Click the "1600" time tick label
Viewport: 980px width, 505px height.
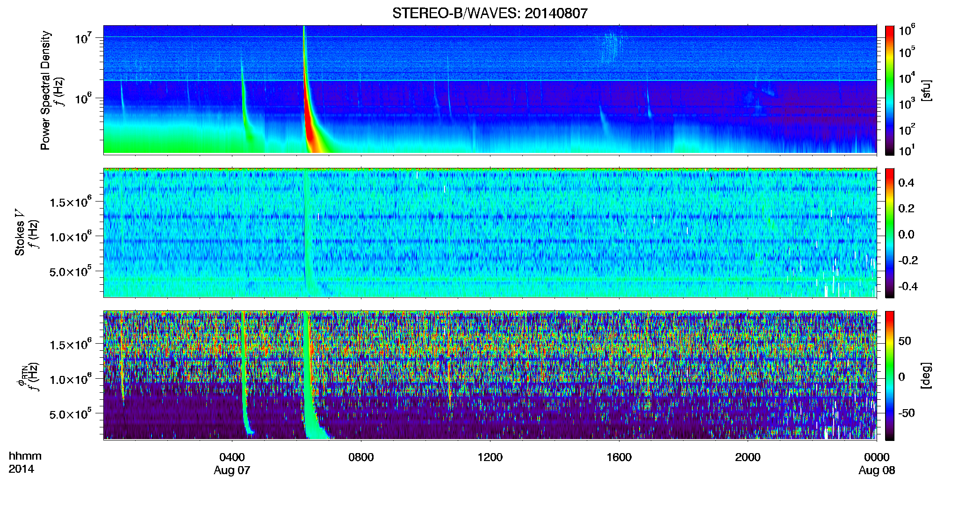pos(619,457)
